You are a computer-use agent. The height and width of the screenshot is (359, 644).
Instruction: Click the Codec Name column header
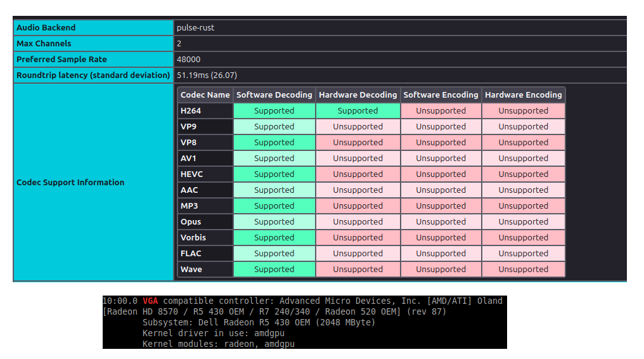205,95
